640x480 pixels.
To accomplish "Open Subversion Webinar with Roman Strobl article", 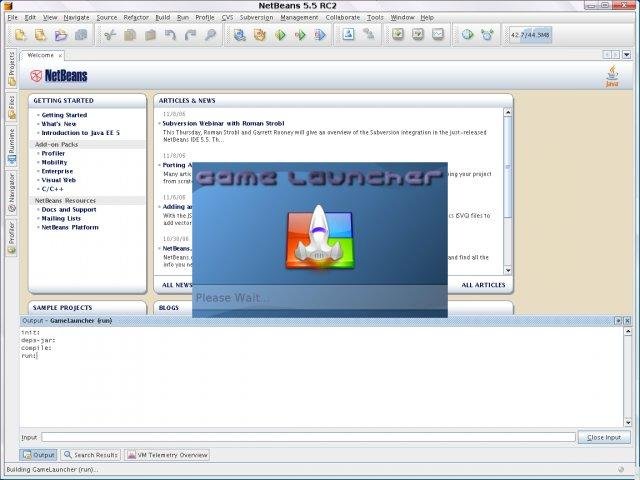I will pos(223,123).
